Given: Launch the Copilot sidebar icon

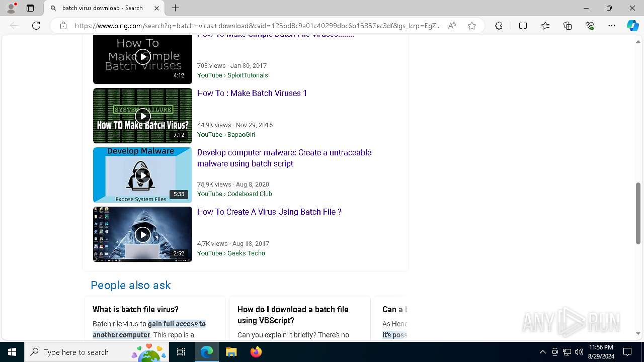Looking at the screenshot, I should click(632, 26).
